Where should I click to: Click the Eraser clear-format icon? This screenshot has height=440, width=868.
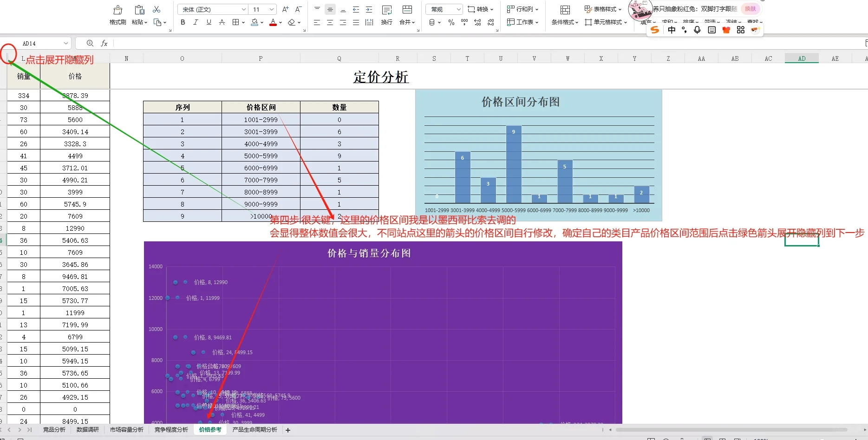click(x=291, y=22)
